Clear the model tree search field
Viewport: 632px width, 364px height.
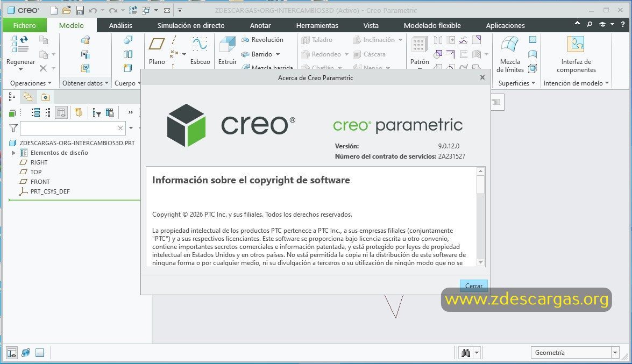(x=120, y=128)
